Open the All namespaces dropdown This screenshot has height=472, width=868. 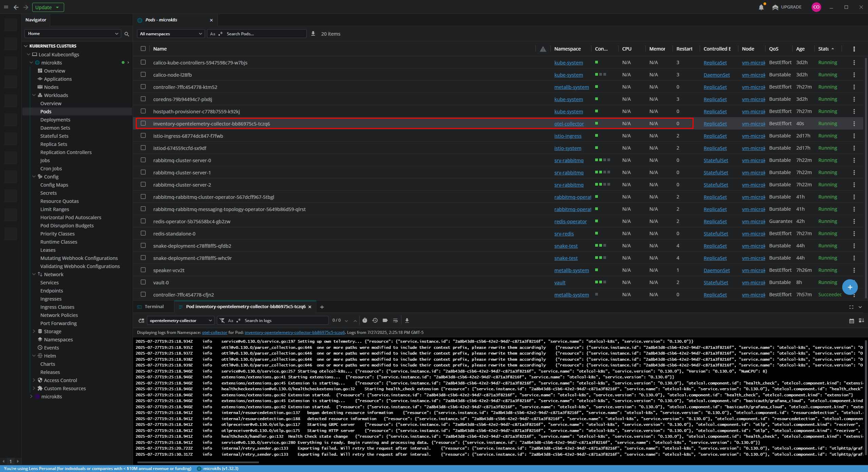tap(171, 34)
